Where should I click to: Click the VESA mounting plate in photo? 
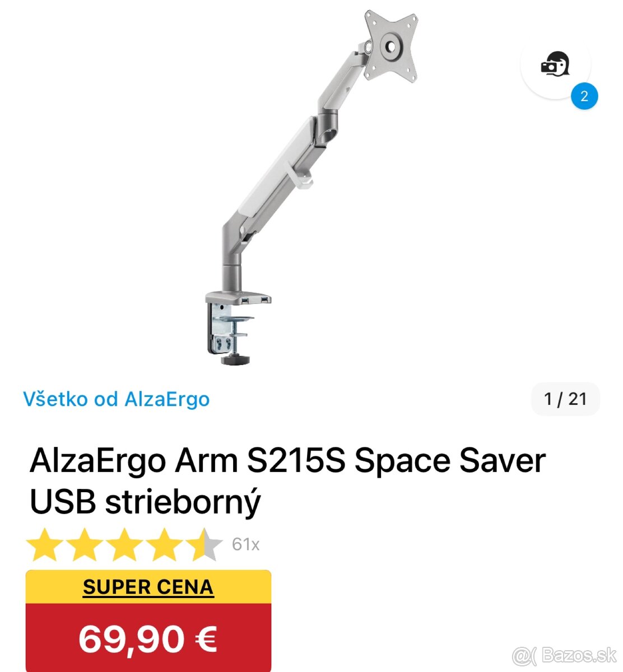coord(391,45)
